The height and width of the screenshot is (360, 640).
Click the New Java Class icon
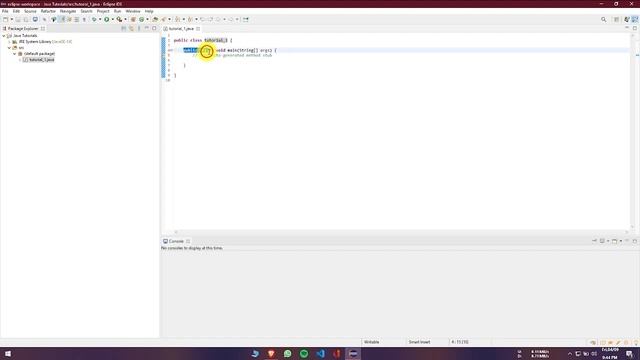142,19
